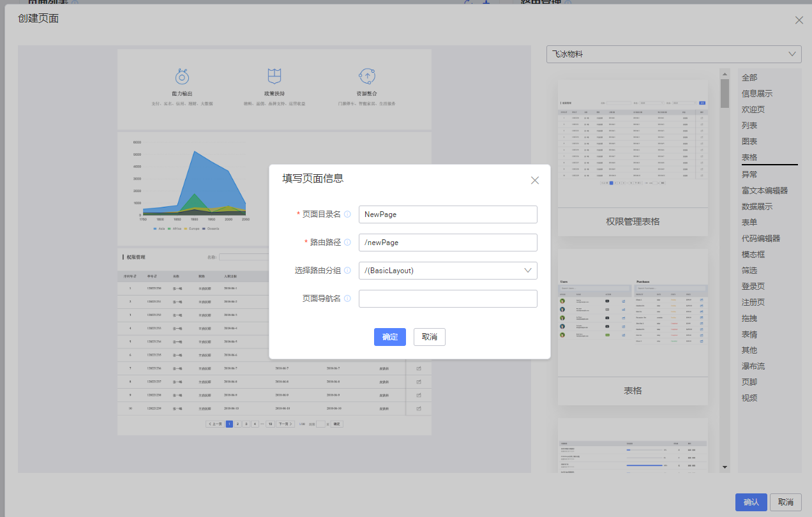The height and width of the screenshot is (517, 812).
Task: Select the 登录页 template category
Action: (753, 286)
